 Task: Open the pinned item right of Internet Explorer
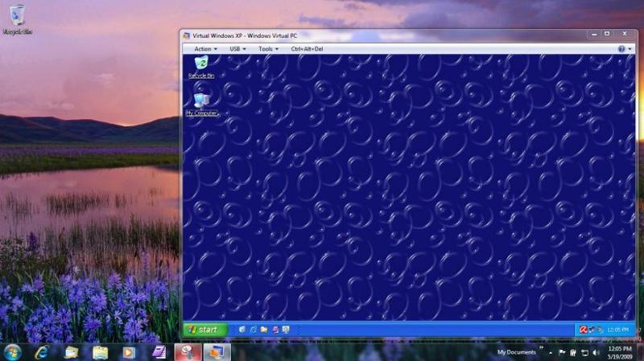(71, 352)
